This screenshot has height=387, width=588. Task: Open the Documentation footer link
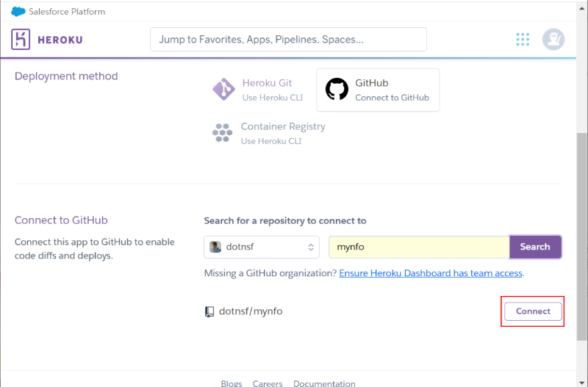[324, 383]
